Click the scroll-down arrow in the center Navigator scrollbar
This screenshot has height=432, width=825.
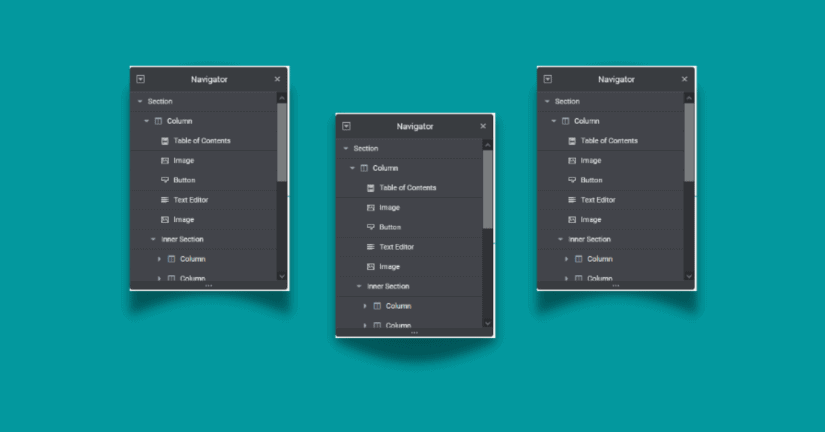[x=487, y=323]
